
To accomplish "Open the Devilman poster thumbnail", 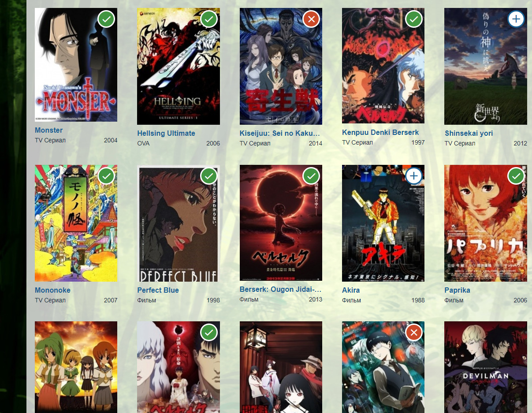I will [486, 367].
